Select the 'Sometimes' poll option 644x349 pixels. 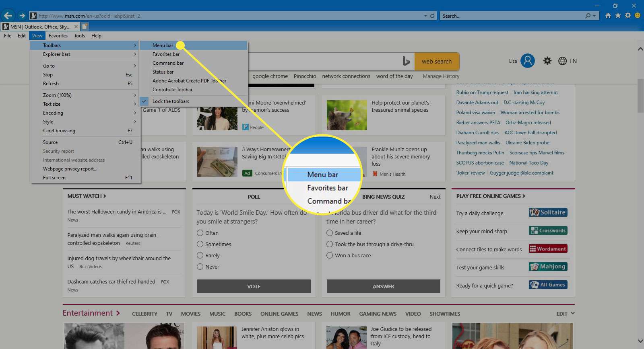200,244
